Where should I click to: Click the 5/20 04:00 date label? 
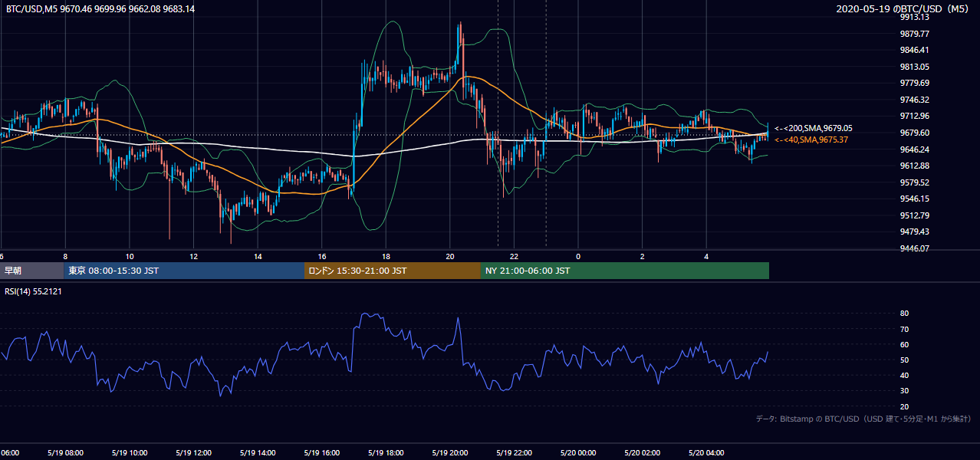[707, 453]
